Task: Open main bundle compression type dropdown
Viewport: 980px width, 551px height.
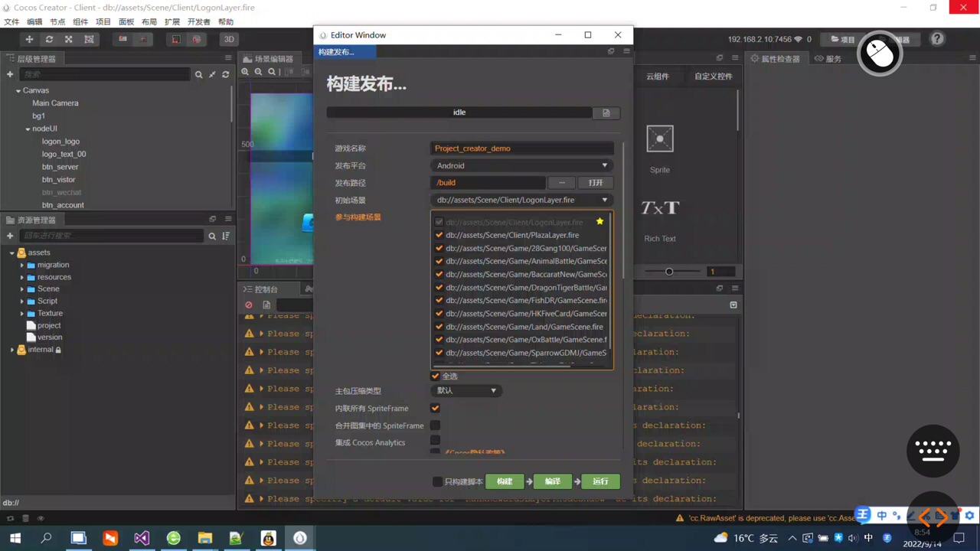Action: click(x=466, y=390)
